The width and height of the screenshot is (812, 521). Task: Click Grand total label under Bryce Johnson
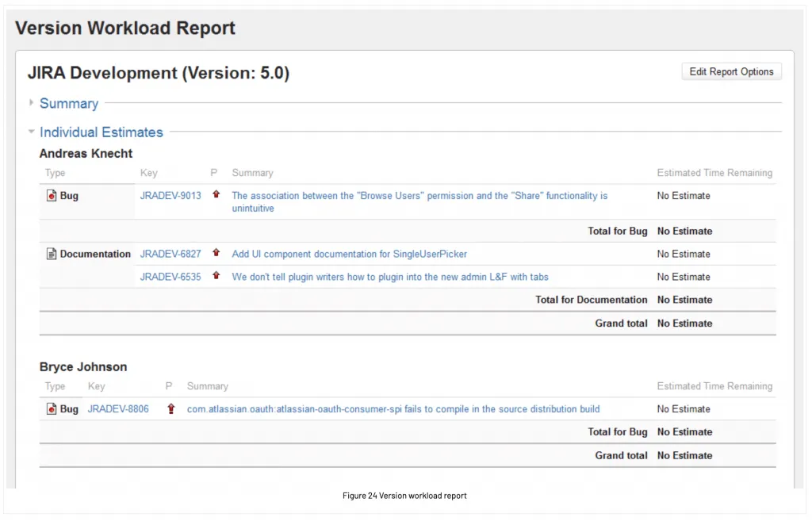pyautogui.click(x=621, y=455)
